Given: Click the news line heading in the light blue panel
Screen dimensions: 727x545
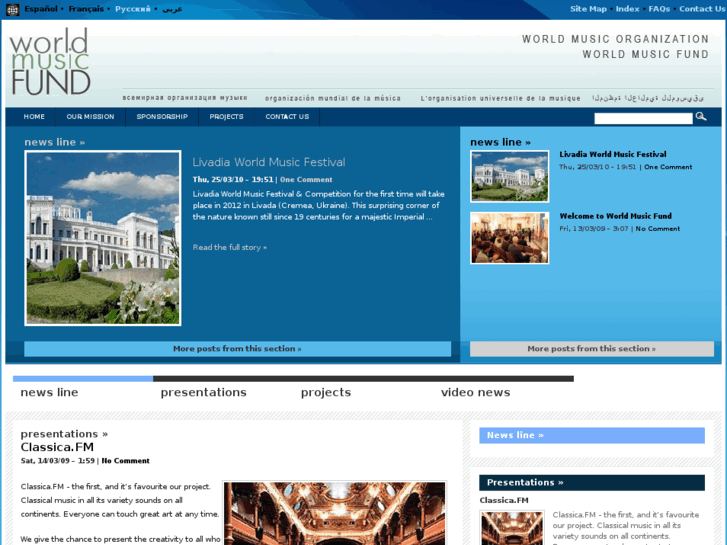Looking at the screenshot, I should [500, 142].
